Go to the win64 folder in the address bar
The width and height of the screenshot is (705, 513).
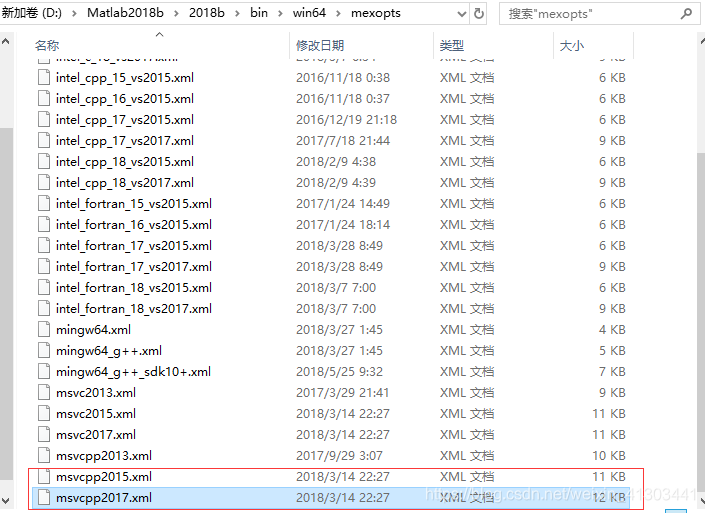(x=309, y=13)
